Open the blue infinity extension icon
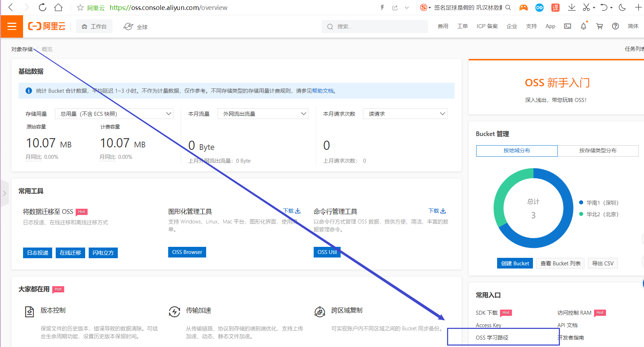Screen dimensions: 644x347 (x=539, y=7)
